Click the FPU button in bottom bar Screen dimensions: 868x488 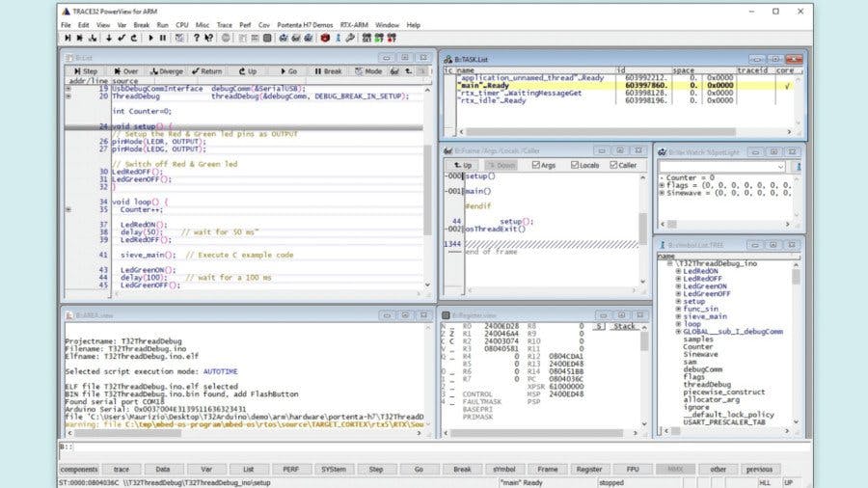[x=632, y=469]
